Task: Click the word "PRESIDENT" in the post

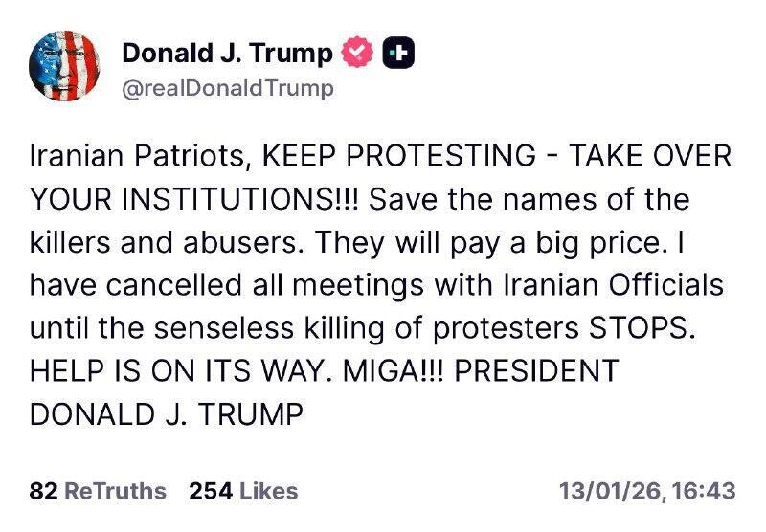Action: [531, 370]
